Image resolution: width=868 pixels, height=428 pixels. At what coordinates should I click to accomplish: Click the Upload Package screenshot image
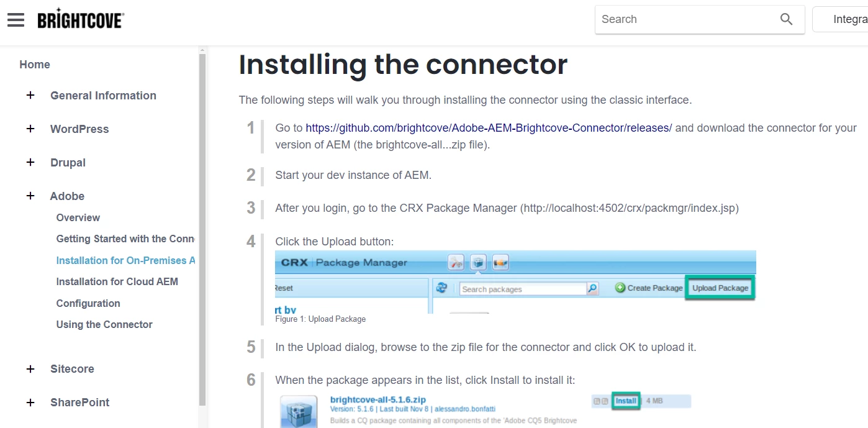tap(515, 282)
